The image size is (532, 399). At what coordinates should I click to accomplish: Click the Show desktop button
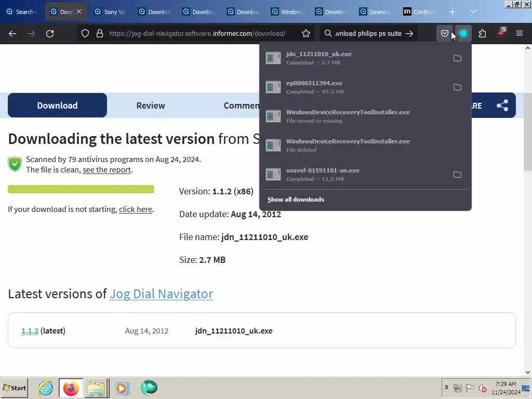(x=527, y=388)
